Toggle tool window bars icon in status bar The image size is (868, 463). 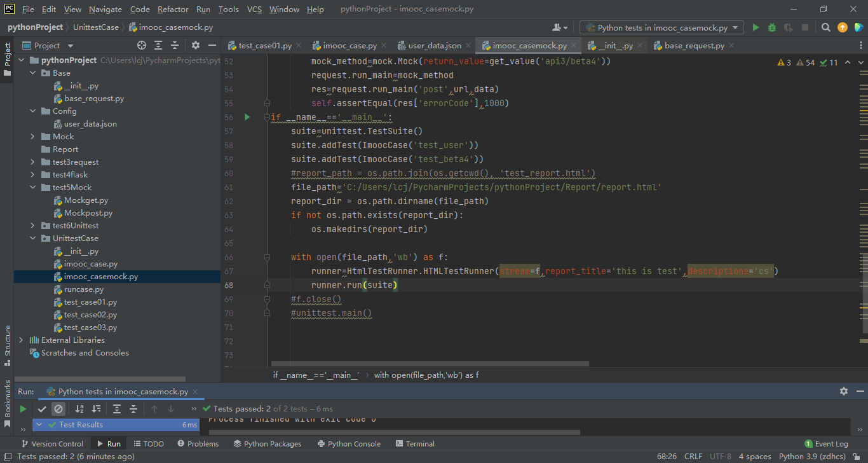[8, 456]
